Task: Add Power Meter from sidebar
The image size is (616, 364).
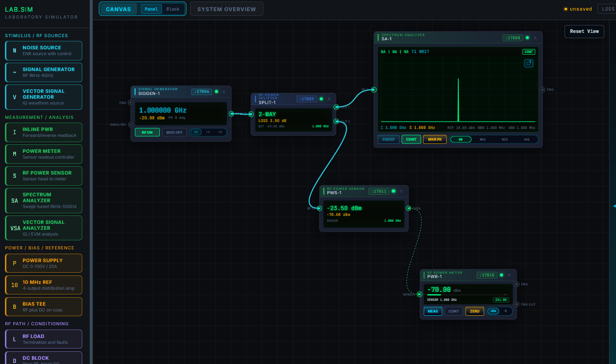Action: (x=44, y=154)
